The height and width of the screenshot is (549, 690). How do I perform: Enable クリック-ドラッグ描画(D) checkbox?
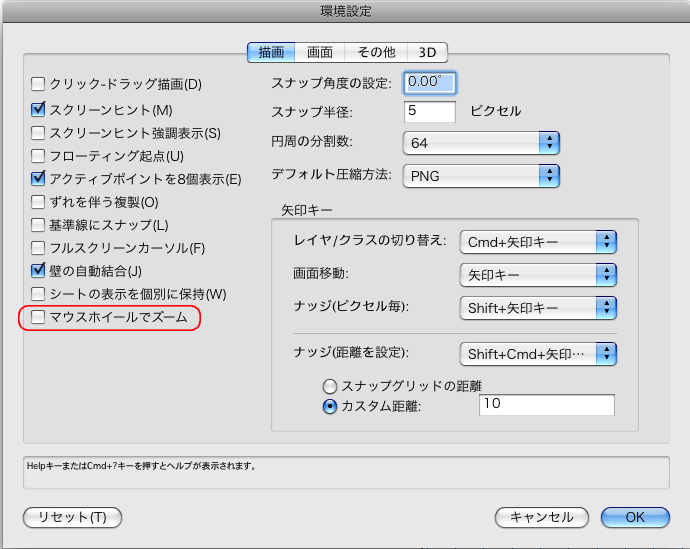coord(39,85)
